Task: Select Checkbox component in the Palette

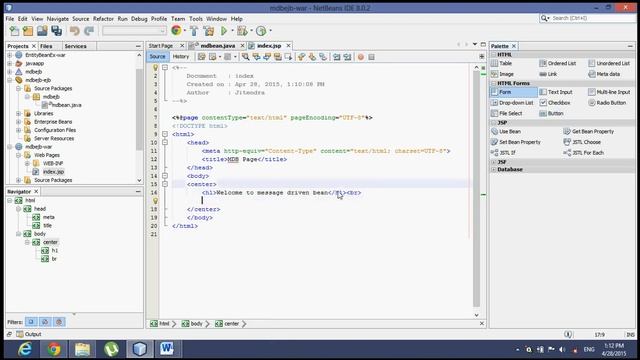Action: [x=555, y=103]
